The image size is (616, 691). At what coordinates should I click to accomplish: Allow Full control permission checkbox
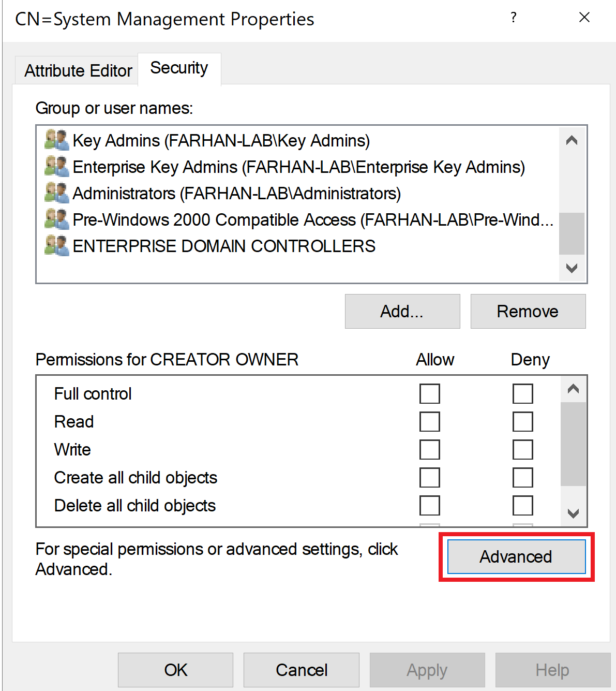coord(429,394)
